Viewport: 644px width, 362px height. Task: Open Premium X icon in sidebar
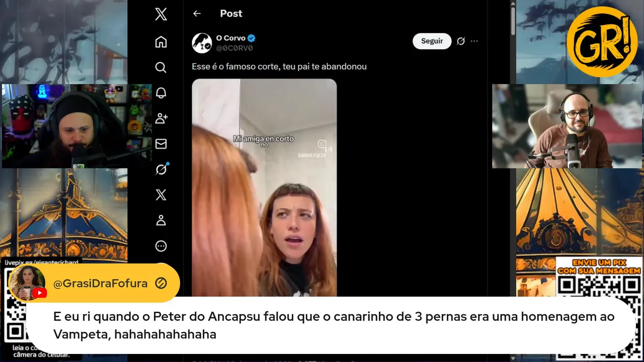(161, 195)
